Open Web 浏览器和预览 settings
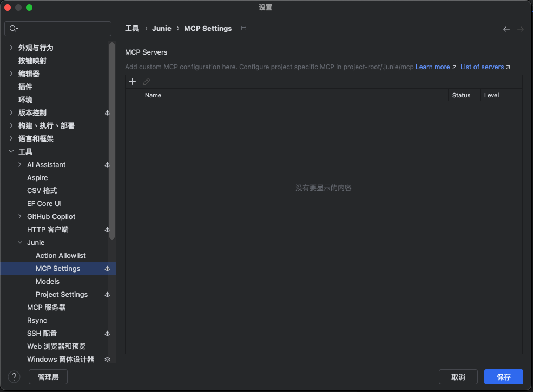Viewport: 533px width, 392px height. click(x=56, y=346)
